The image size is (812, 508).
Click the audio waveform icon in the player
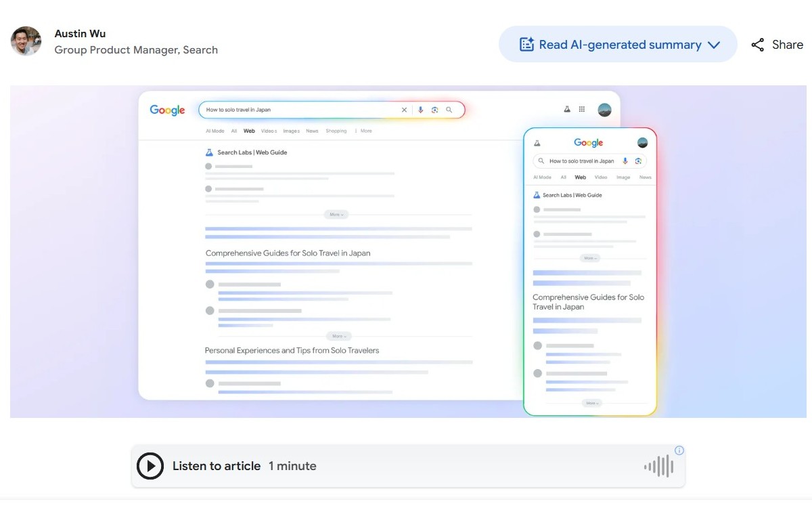pyautogui.click(x=658, y=466)
